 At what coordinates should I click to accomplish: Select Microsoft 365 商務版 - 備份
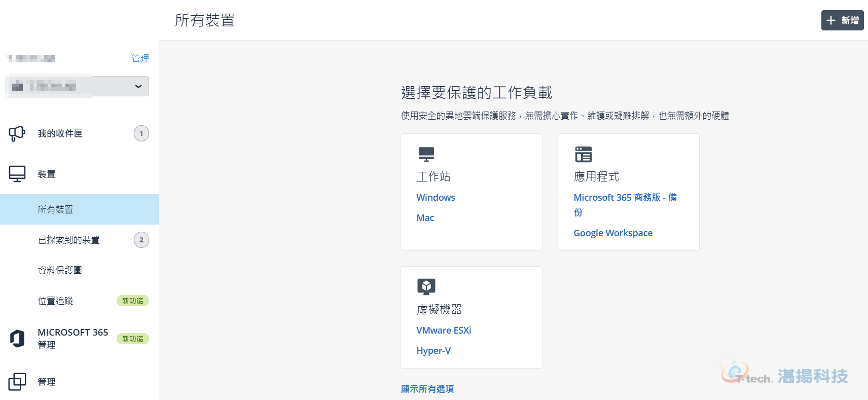pyautogui.click(x=625, y=204)
